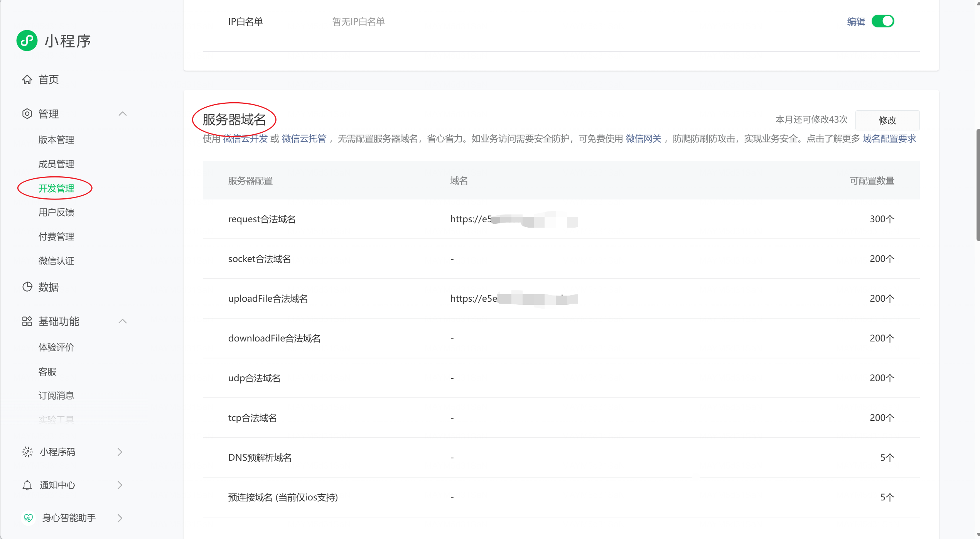Screen dimensions: 980x539
Task: Click the home icon beside 首页
Action: click(x=27, y=79)
